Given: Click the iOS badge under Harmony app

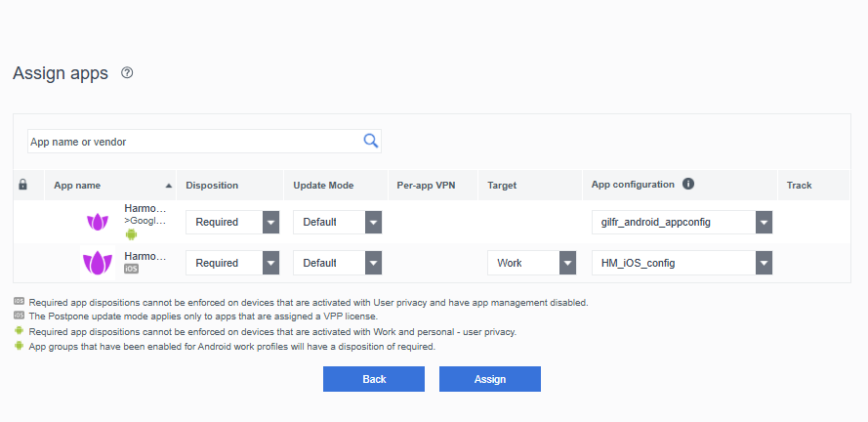Looking at the screenshot, I should (131, 269).
